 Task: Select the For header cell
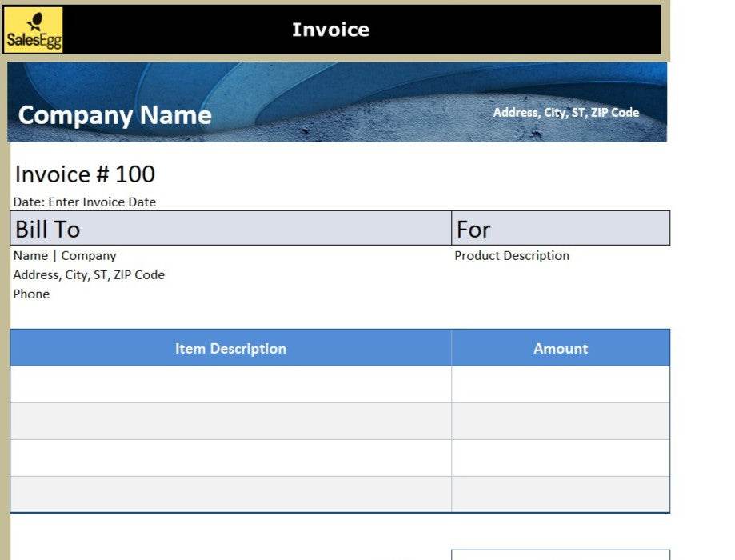[560, 229]
